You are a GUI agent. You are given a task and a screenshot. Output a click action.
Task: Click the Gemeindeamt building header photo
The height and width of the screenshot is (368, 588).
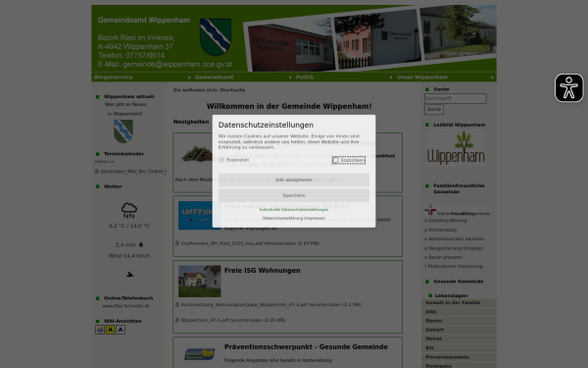(377, 39)
